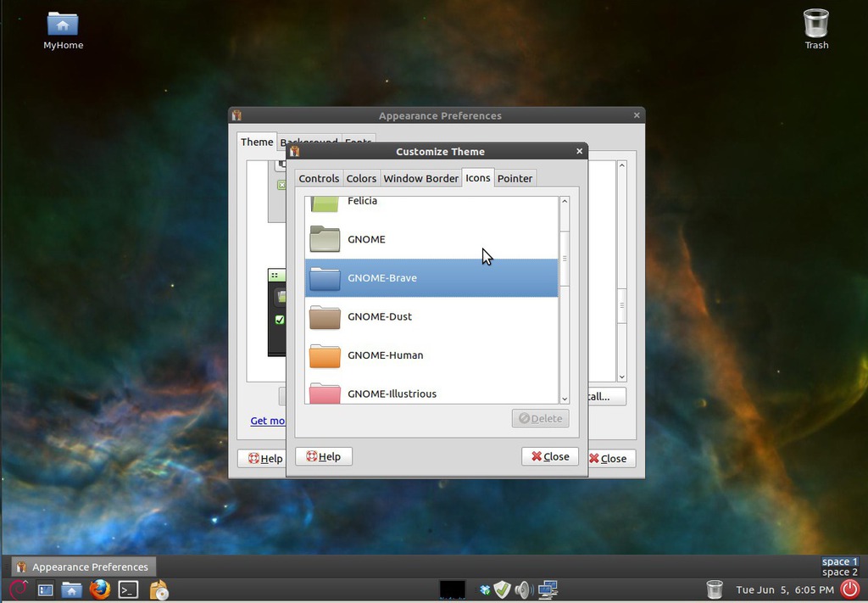Open the terminal launcher in panel

(128, 589)
